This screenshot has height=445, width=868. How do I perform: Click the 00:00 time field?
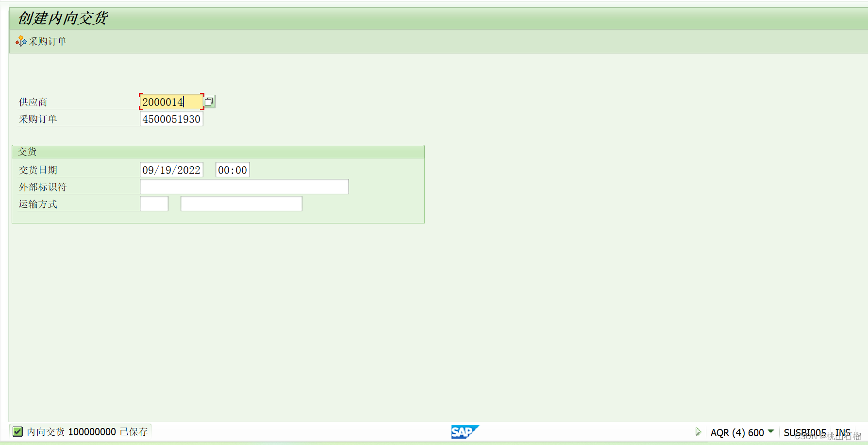click(x=232, y=169)
